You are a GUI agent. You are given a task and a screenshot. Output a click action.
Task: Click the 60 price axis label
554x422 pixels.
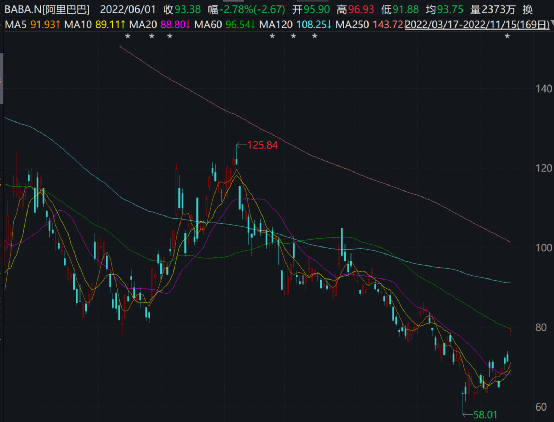click(x=541, y=407)
